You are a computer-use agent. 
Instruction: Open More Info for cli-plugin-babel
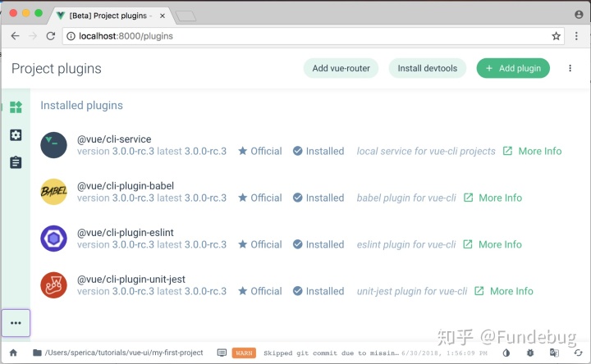(500, 198)
